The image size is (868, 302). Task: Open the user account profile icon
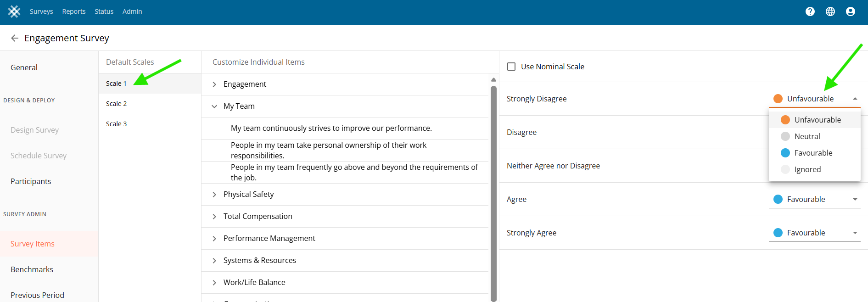851,11
